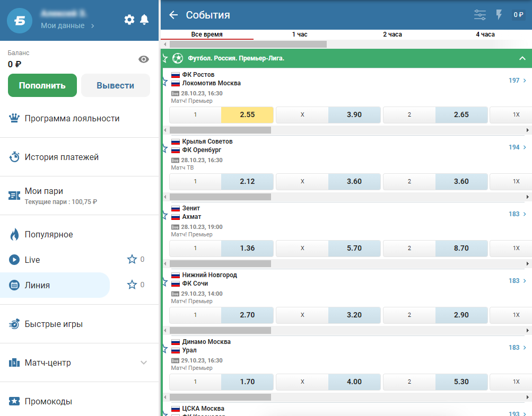The width and height of the screenshot is (532, 416).
Task: Favorite Нижний Новгород match star
Action: coord(165,282)
